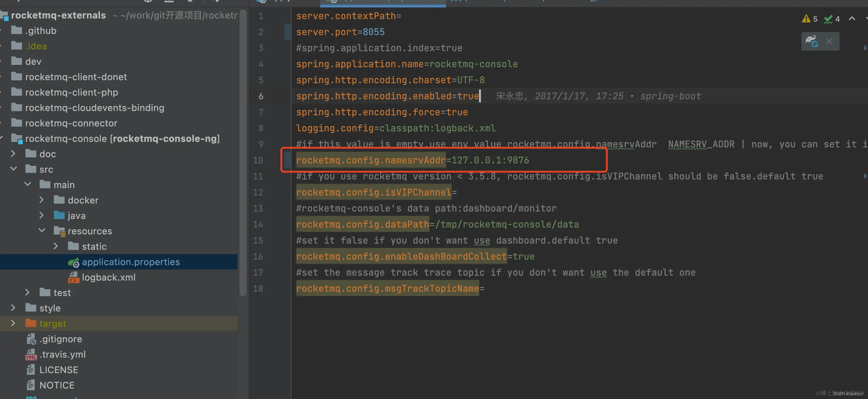Image resolution: width=868 pixels, height=399 pixels.
Task: Expand the static folder
Action: [56, 246]
